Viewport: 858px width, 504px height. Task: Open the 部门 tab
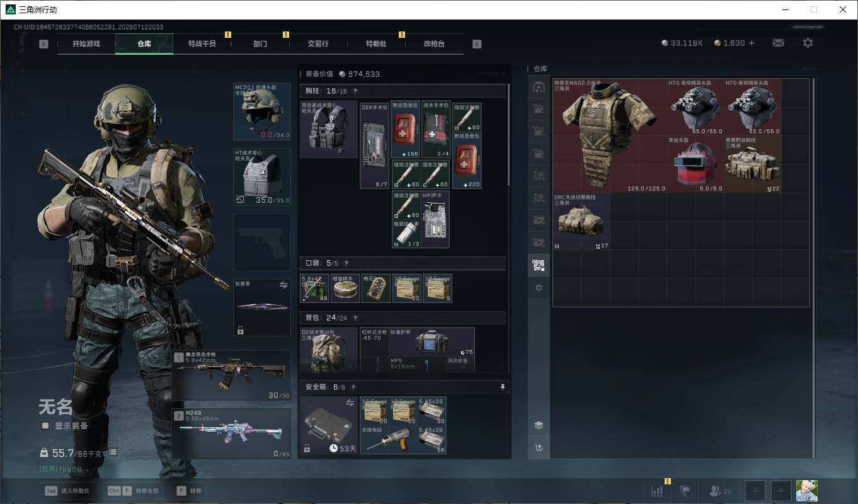[x=260, y=44]
